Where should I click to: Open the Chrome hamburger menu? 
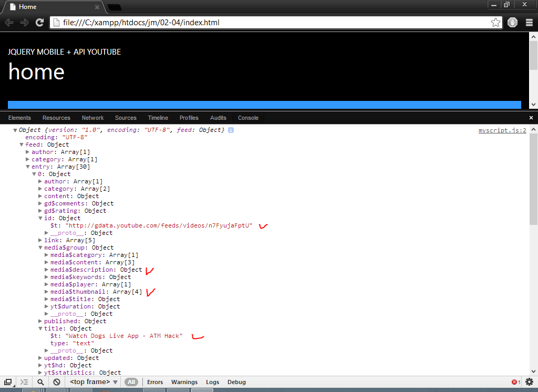(529, 23)
